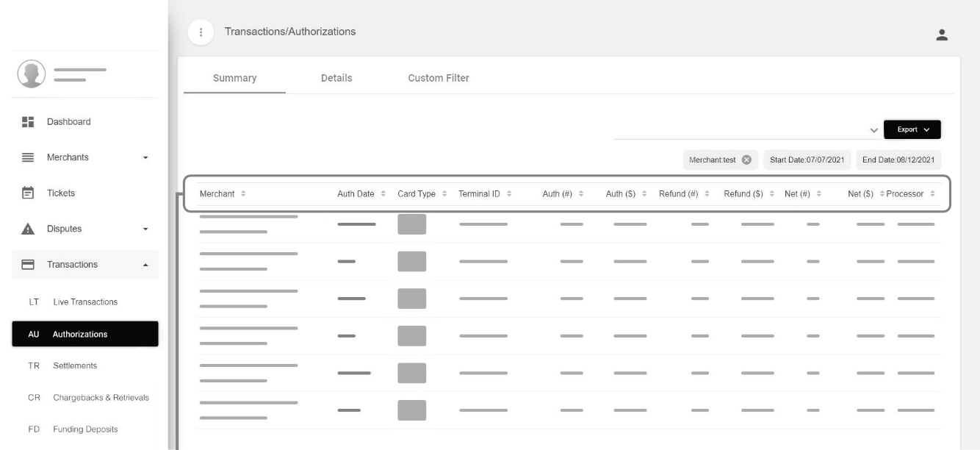Viewport: 980px width, 450px height.
Task: Open the filter dropdown next to Export
Action: pos(873,130)
